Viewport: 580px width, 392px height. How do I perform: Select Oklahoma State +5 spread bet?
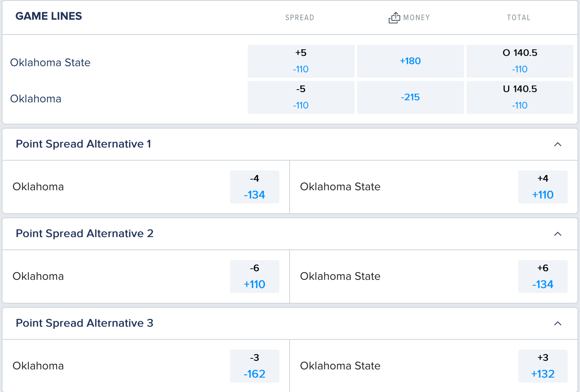(x=301, y=61)
